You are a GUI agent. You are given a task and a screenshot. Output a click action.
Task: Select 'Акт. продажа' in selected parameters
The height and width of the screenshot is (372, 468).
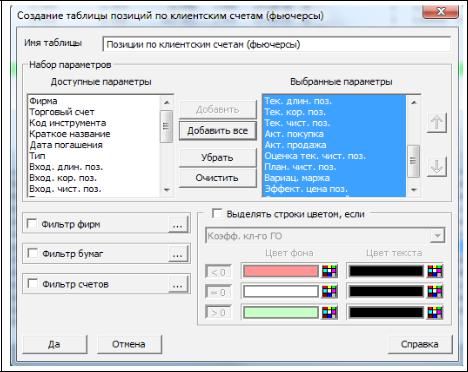[334, 145]
